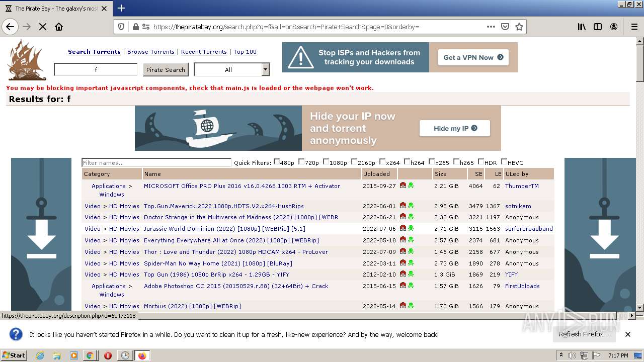This screenshot has height=362, width=644.
Task: Focus the search text field containing f
Action: click(96, 69)
